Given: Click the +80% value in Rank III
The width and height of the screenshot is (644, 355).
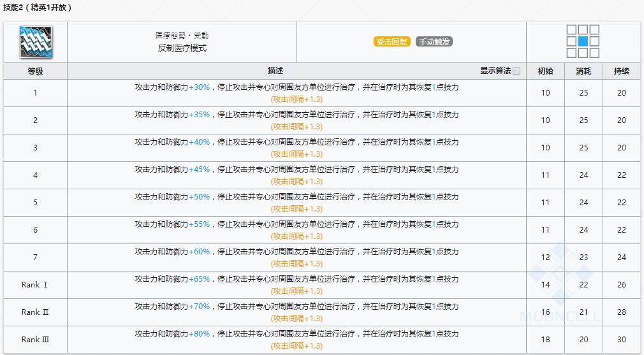Looking at the screenshot, I should tap(199, 334).
